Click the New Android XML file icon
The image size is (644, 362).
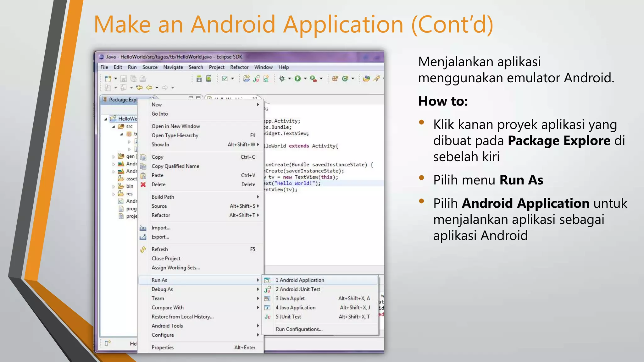[266, 79]
